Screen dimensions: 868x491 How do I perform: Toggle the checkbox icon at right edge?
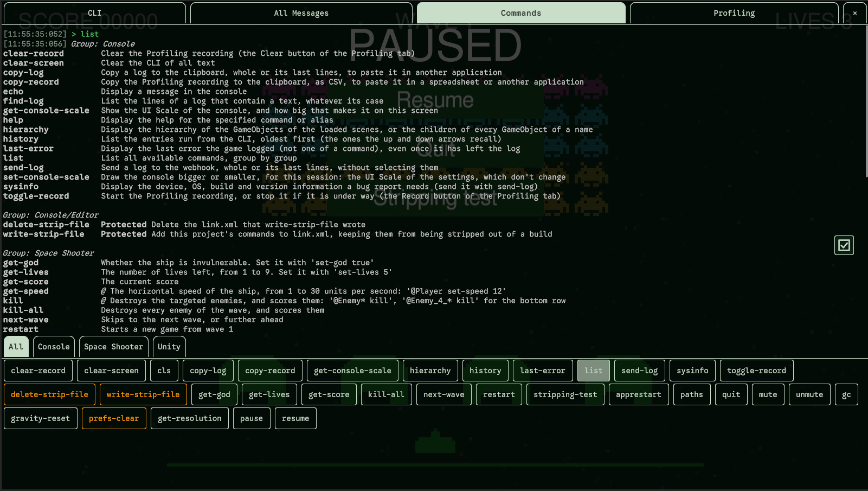[844, 245]
